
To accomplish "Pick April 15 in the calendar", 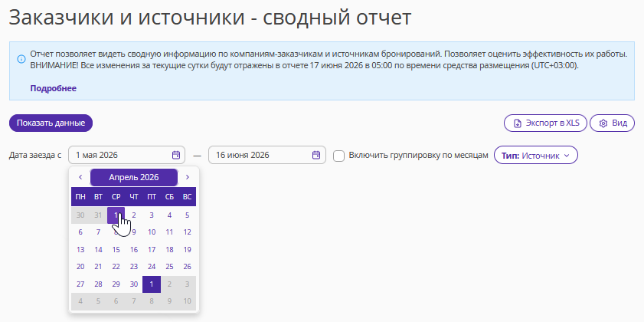I will pos(116,250).
